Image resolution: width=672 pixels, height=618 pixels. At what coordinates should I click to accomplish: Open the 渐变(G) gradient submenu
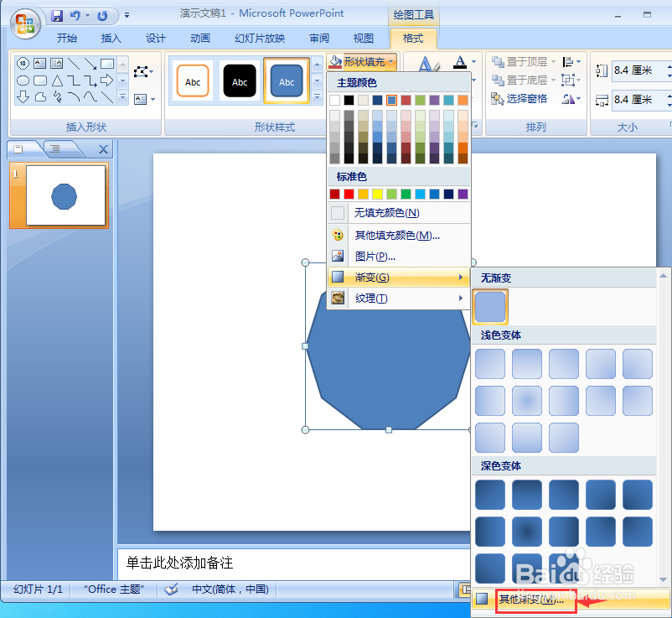(399, 277)
